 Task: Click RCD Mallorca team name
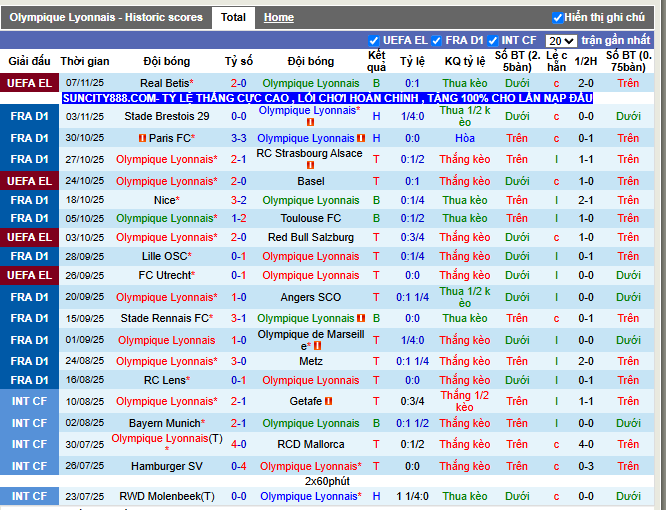click(x=311, y=444)
